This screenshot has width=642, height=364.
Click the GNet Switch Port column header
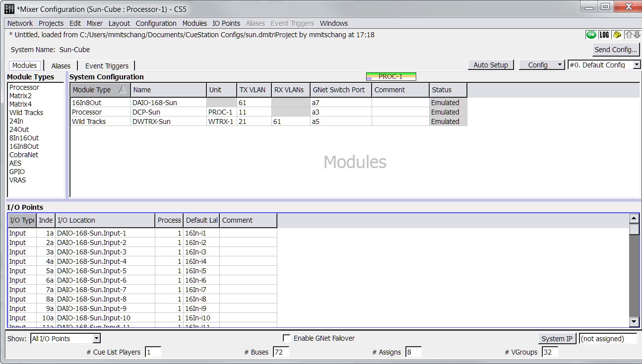pyautogui.click(x=341, y=90)
